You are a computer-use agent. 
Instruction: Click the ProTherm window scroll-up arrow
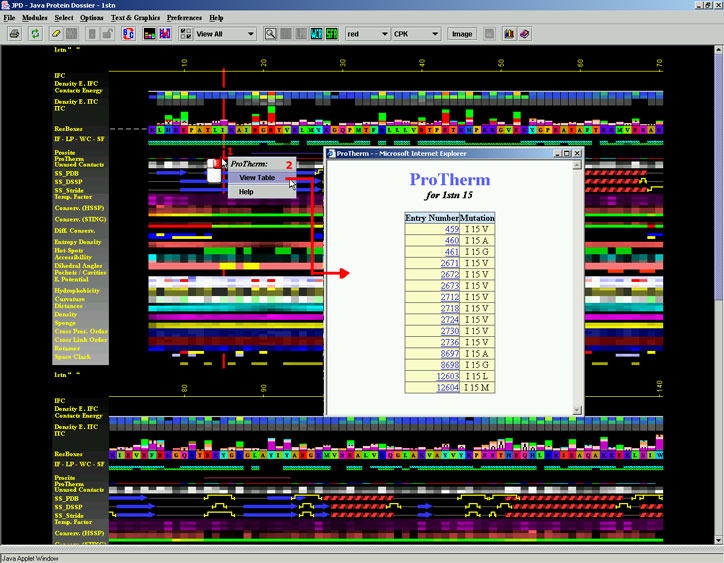pos(577,165)
